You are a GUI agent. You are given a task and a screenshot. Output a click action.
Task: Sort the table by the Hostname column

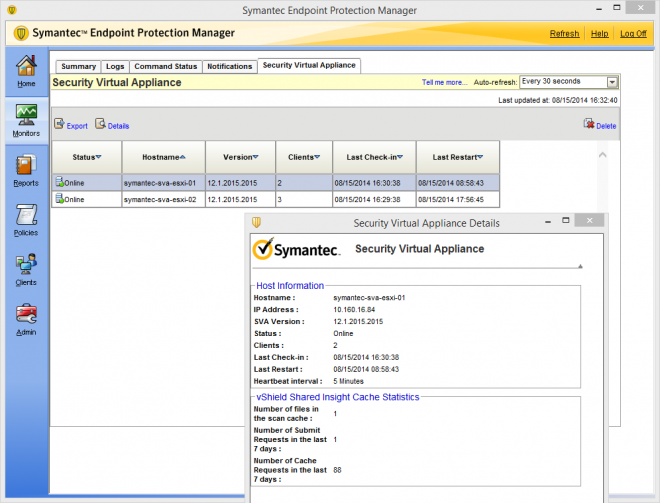164,157
